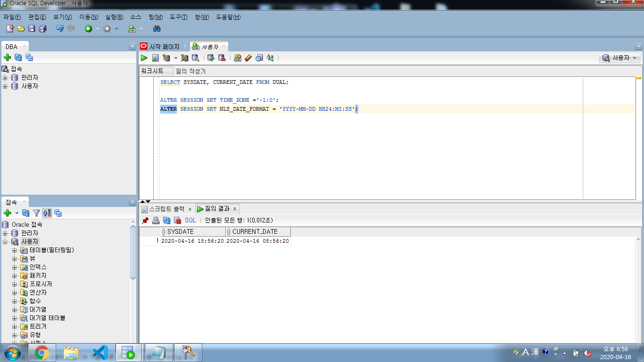Open the 도구(T) menu

(179, 17)
